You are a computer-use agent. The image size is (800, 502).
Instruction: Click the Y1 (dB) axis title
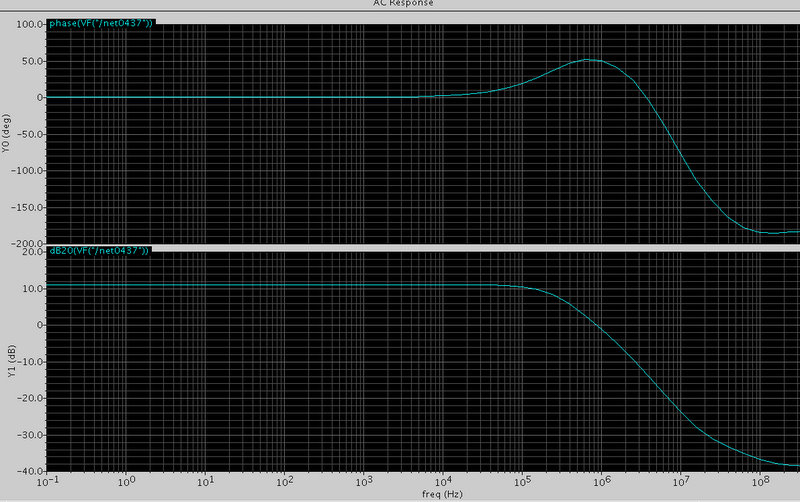click(12, 361)
